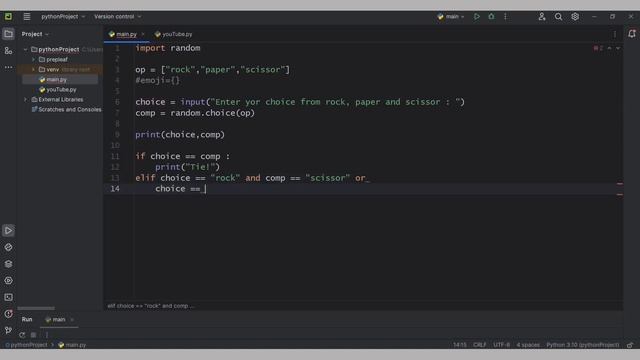Open editor tabs options menu
This screenshot has height=360, width=640.
(615, 34)
